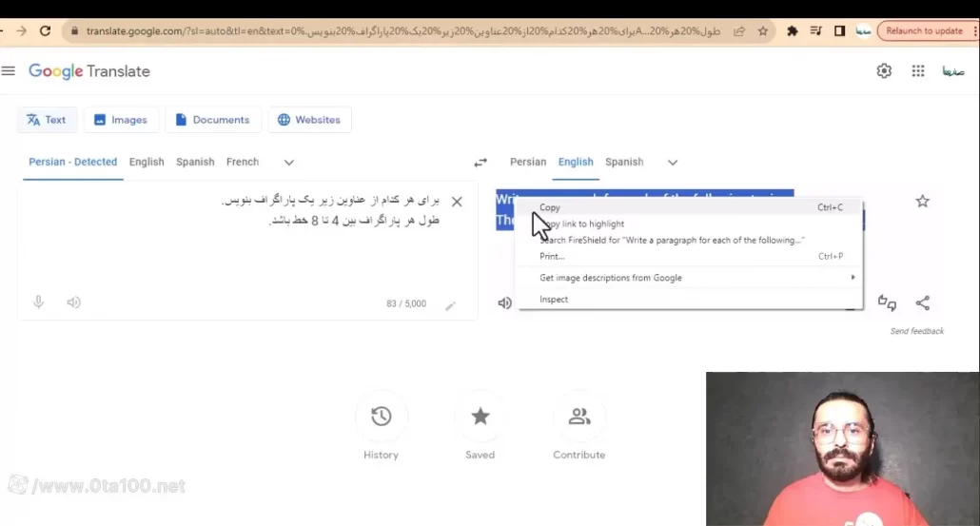The image size is (980, 526).
Task: Choose Copy from the context menu
Action: pos(550,207)
